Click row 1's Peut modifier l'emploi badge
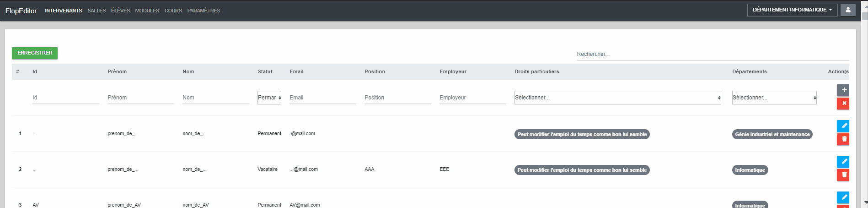Viewport: 868px width, 208px height. pyautogui.click(x=582, y=134)
